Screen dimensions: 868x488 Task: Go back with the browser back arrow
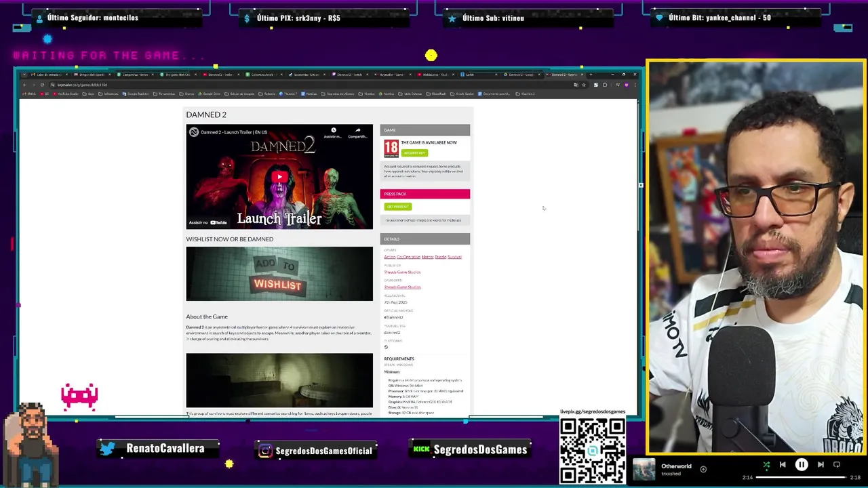point(24,85)
